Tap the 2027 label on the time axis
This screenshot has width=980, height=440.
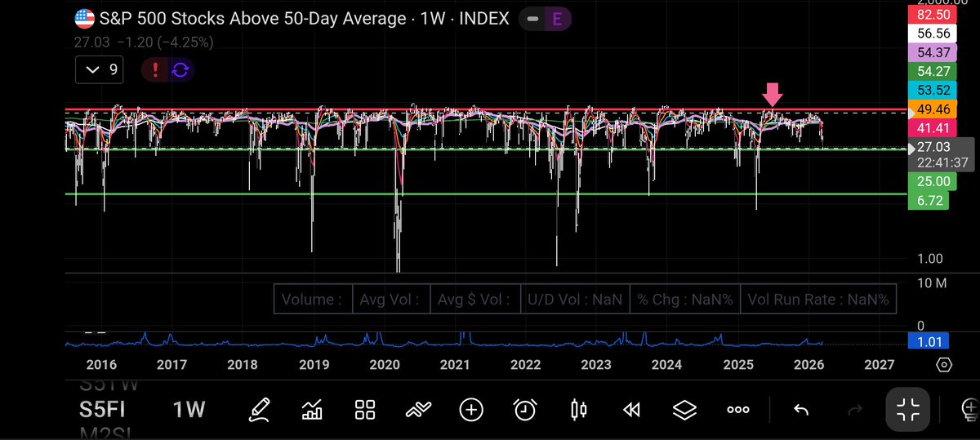[x=880, y=364]
